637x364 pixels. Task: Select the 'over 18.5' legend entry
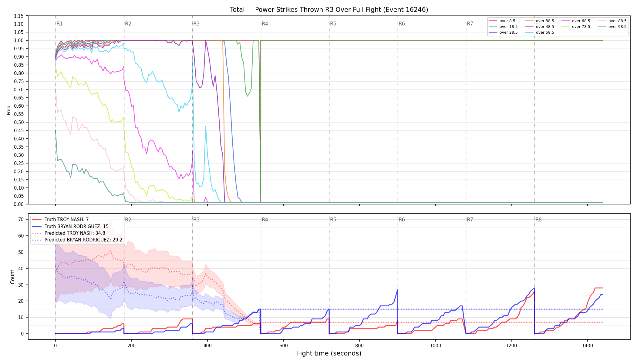[x=503, y=27]
